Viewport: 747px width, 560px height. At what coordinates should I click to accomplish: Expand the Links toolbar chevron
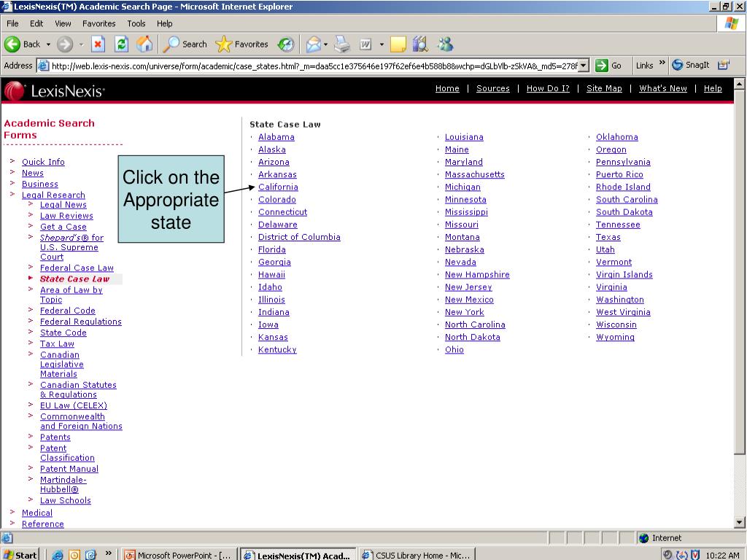(662, 63)
